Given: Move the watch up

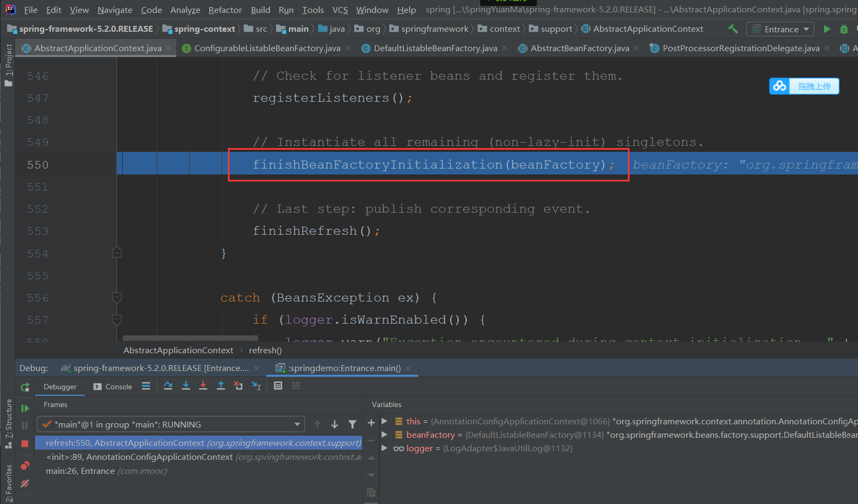Looking at the screenshot, I should tap(371, 458).
